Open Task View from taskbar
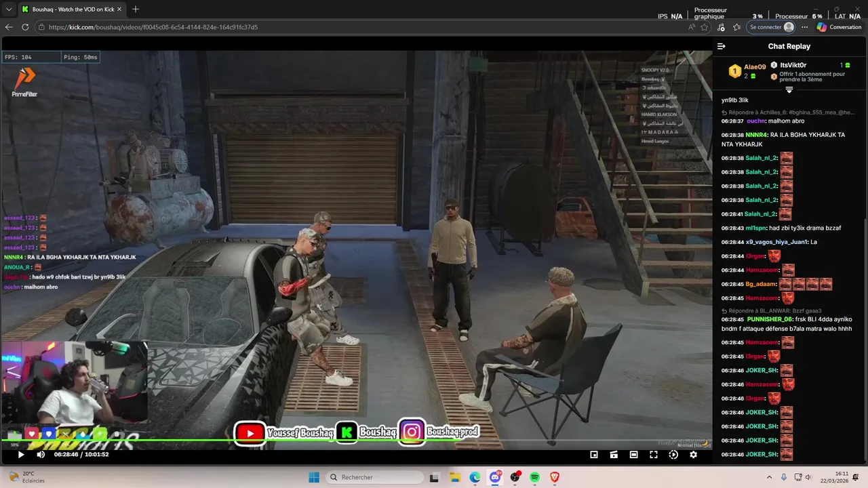Image resolution: width=868 pixels, height=488 pixels. pos(435,477)
